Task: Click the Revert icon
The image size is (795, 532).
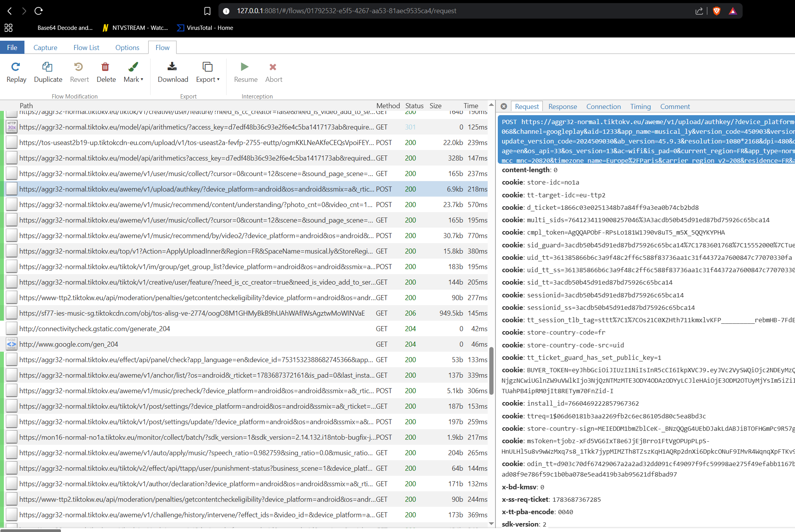Action: click(x=79, y=67)
